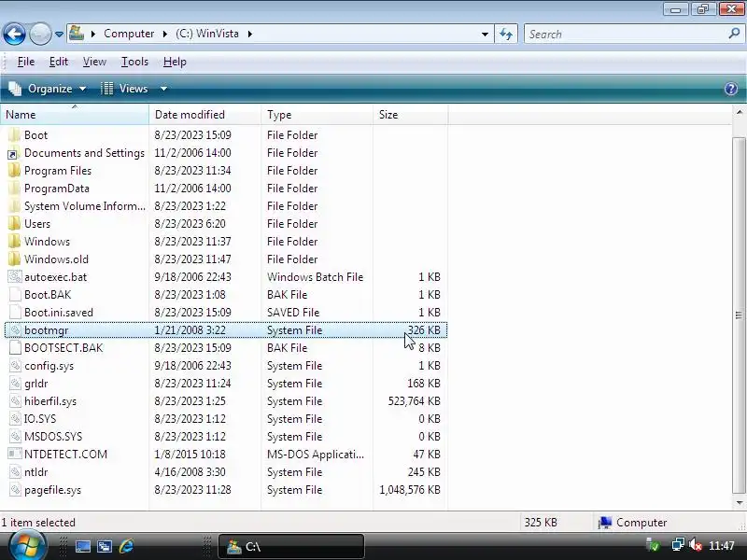Open the recent pages dropdown arrow
The height and width of the screenshot is (560, 747).
pyautogui.click(x=59, y=35)
